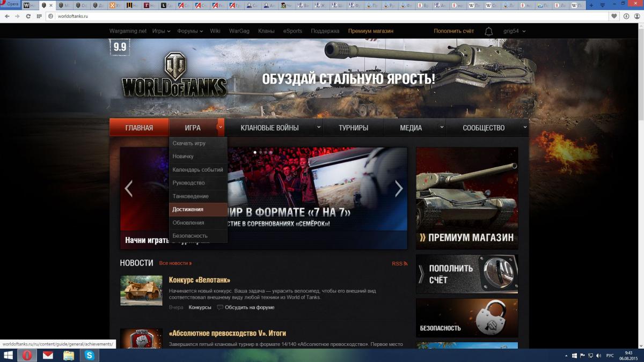Select Скачать игру in ИГРА menu

pos(198,143)
